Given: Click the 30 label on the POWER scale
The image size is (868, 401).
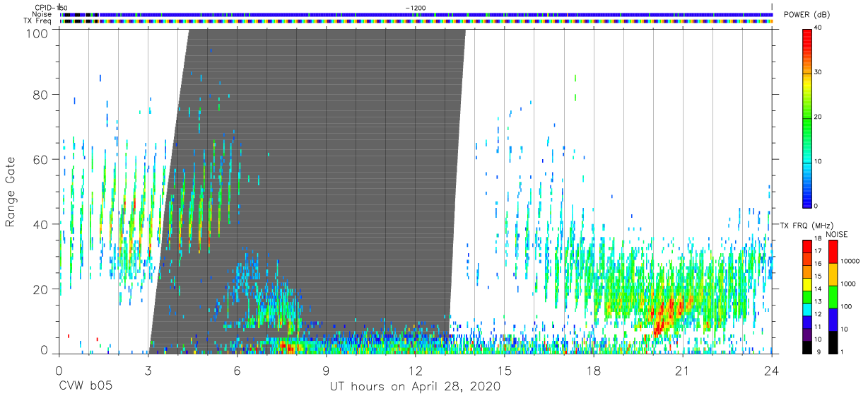Looking at the screenshot, I should coord(819,72).
